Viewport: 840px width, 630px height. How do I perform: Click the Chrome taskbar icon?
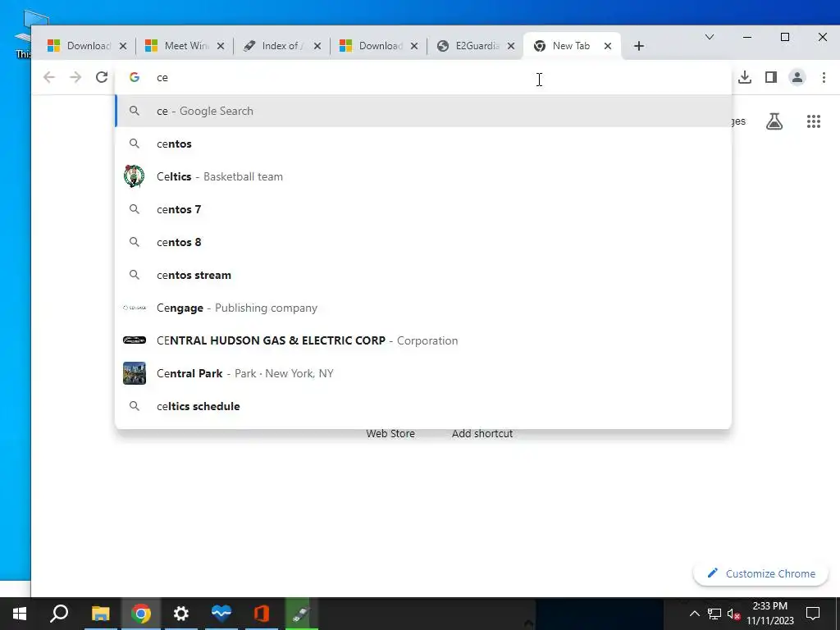(x=141, y=614)
